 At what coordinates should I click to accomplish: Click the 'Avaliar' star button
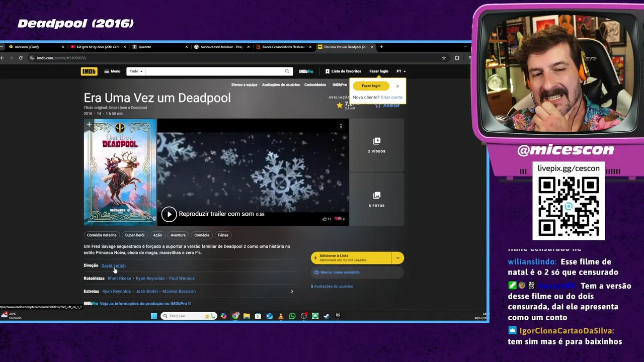pyautogui.click(x=387, y=105)
